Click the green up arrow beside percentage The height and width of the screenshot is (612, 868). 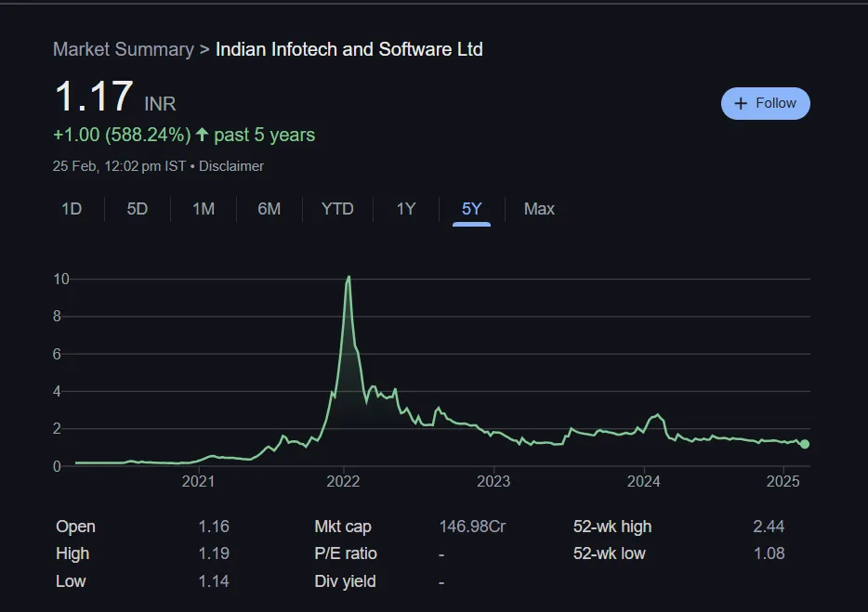pos(202,134)
